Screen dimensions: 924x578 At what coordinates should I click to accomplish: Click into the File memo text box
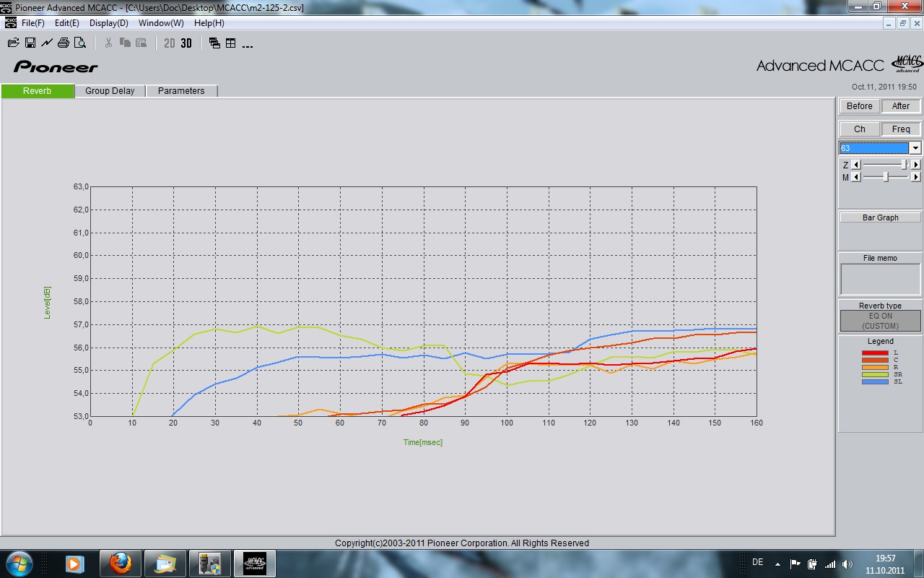pyautogui.click(x=880, y=279)
